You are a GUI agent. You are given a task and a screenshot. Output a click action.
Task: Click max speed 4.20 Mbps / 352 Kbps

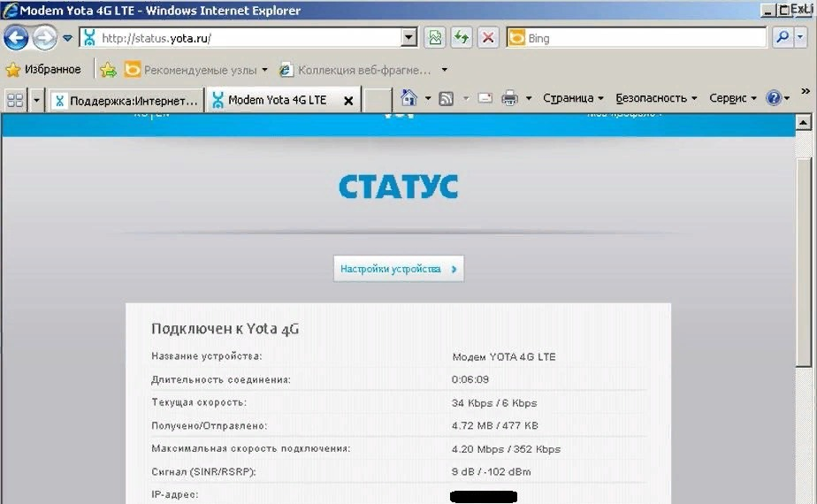[506, 449]
